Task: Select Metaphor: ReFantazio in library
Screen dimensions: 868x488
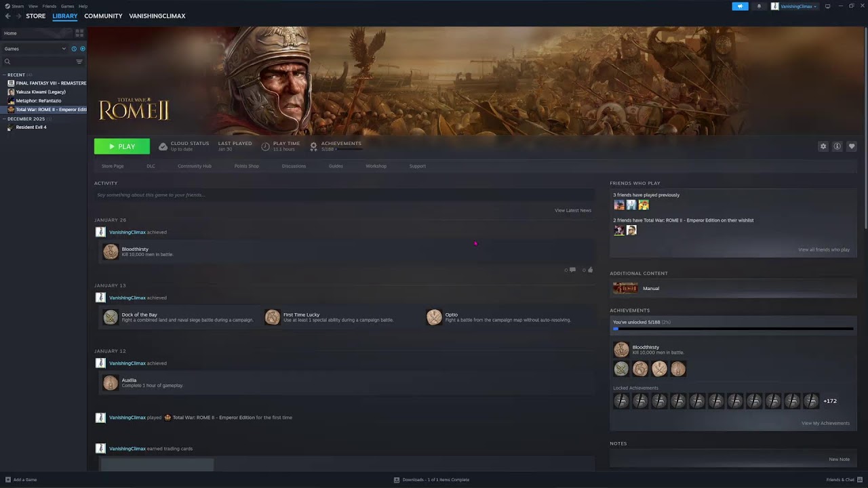Action: (39, 101)
